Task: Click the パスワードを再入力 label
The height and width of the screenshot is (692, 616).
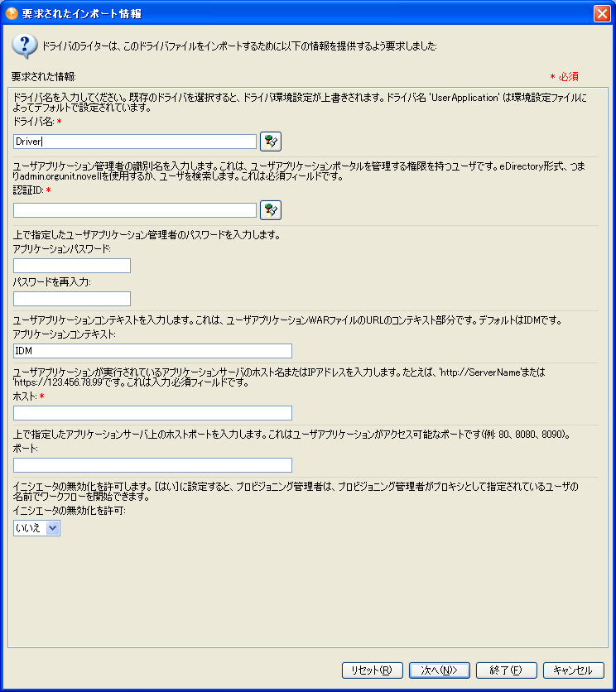Action: [x=51, y=282]
